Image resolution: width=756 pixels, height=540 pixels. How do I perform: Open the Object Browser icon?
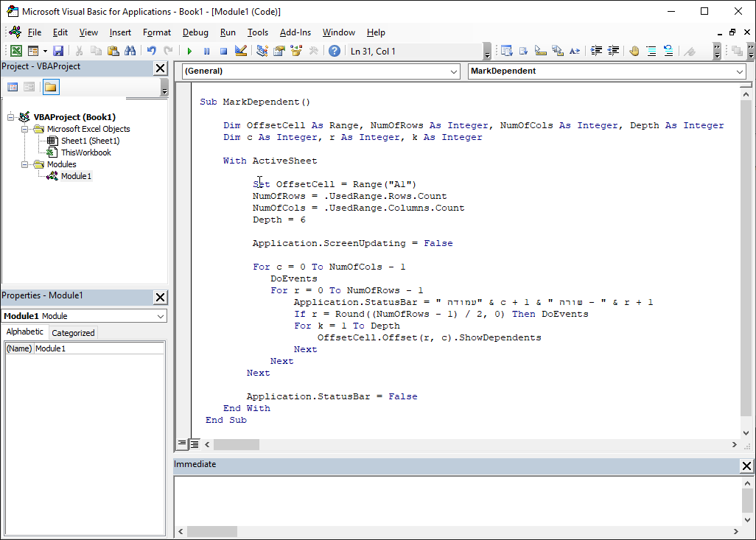pos(296,51)
